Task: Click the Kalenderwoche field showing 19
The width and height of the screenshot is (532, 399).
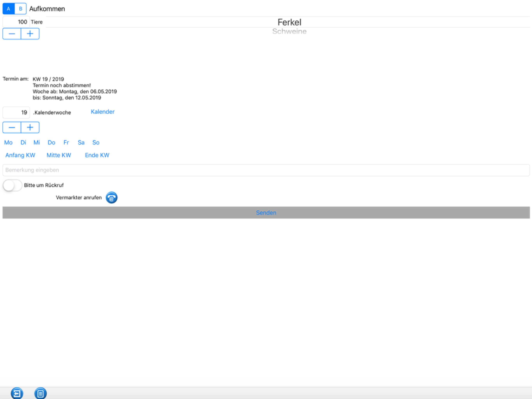Action: (16, 112)
